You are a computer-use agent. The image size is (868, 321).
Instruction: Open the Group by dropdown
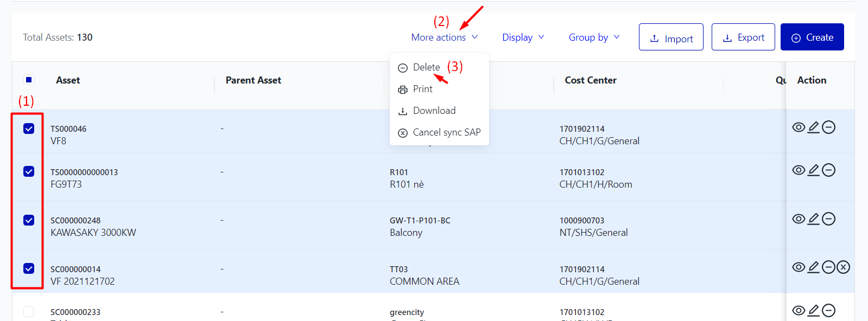coord(594,37)
